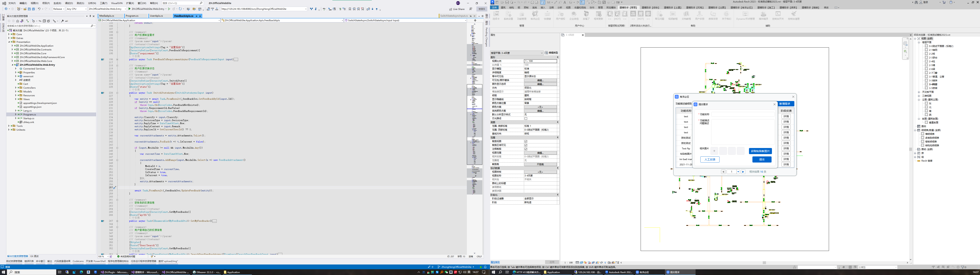980x275 pixels.
Task: Click the code editor vertical scrollbar minimap
Action: click(474, 114)
